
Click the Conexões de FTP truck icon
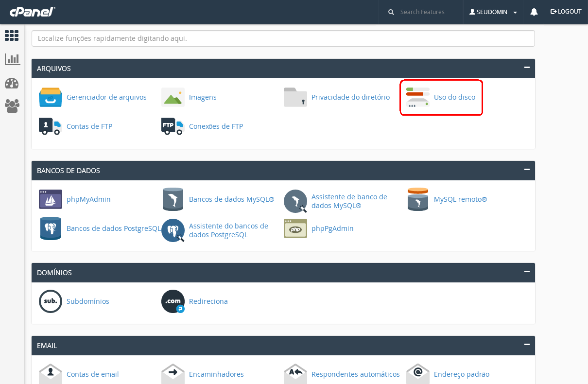[x=173, y=126]
